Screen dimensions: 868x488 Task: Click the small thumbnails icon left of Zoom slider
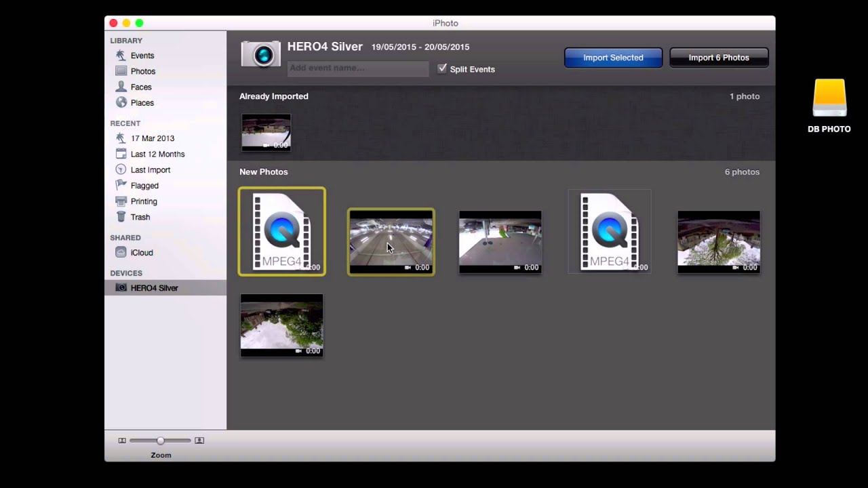122,441
